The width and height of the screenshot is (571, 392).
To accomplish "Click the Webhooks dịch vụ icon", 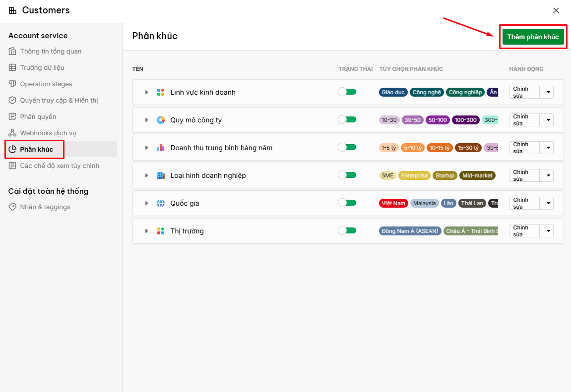I will pos(12,133).
